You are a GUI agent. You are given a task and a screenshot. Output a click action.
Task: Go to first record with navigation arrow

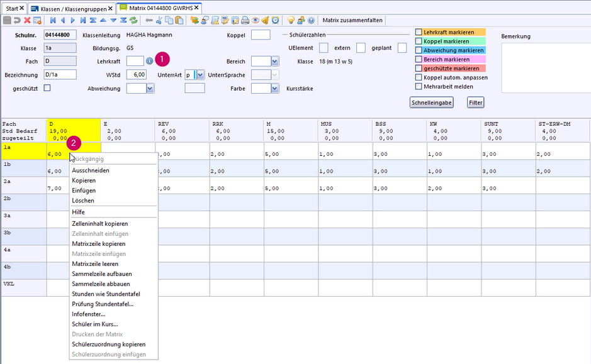point(53,20)
